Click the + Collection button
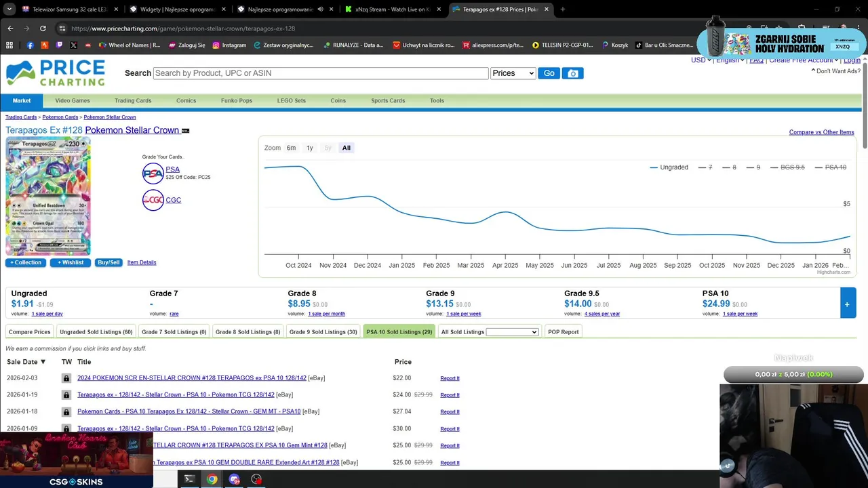This screenshot has height=488, width=868. (x=26, y=262)
